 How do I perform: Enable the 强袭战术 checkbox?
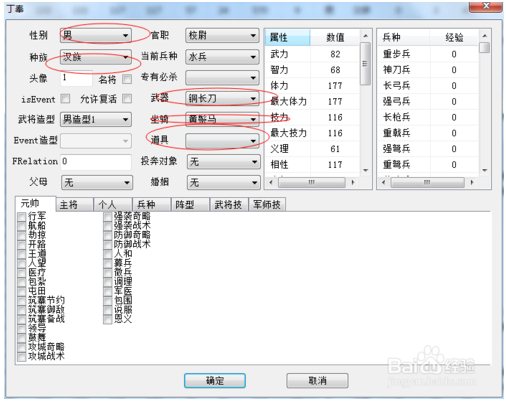[108, 226]
